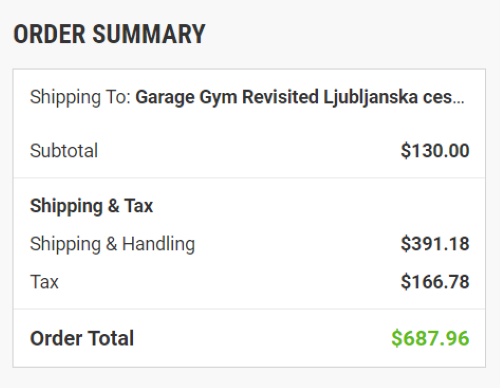The height and width of the screenshot is (388, 500).
Task: Select the $166.78 tax amount
Action: click(x=435, y=281)
